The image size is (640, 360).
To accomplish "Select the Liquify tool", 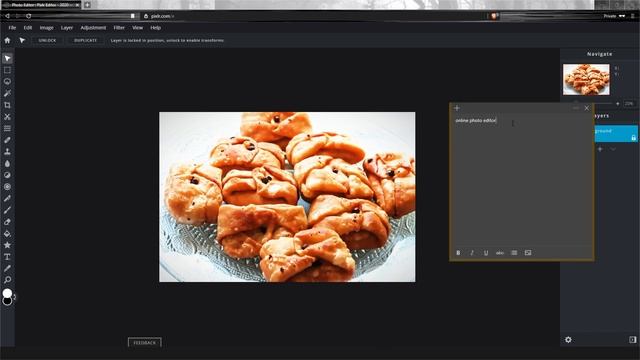I will pos(7,128).
